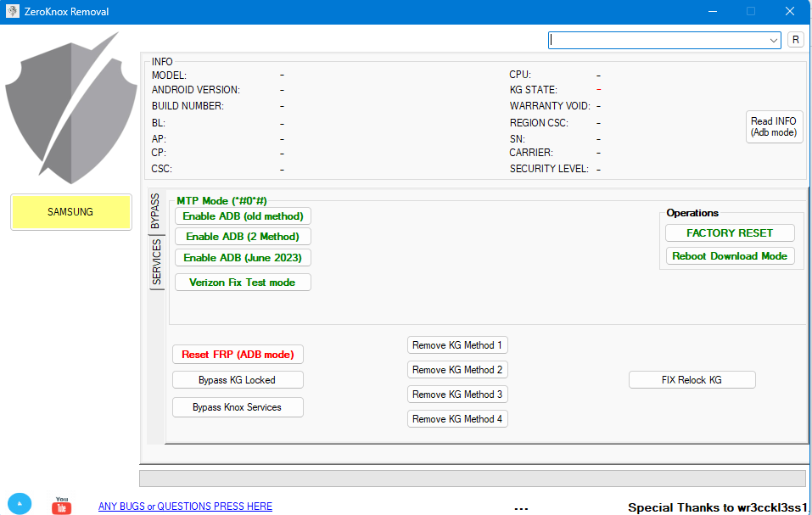Click the gray shield logo
The image size is (812, 515).
[x=71, y=108]
